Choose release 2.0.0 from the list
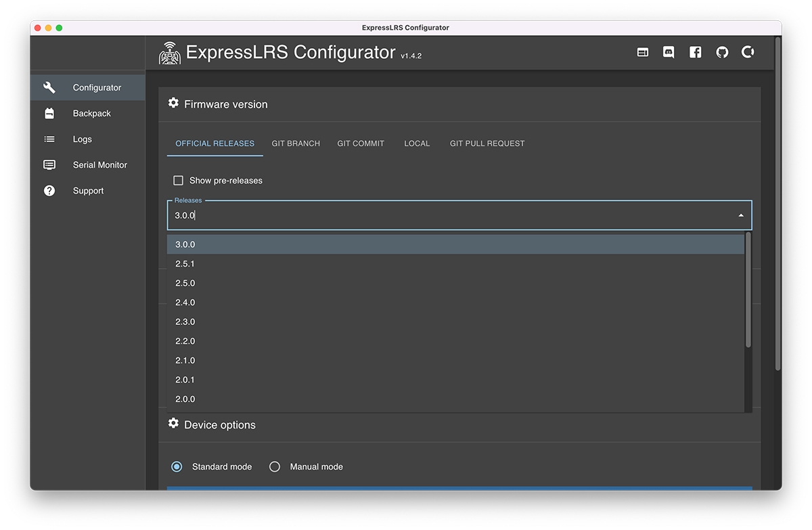 tap(455, 399)
